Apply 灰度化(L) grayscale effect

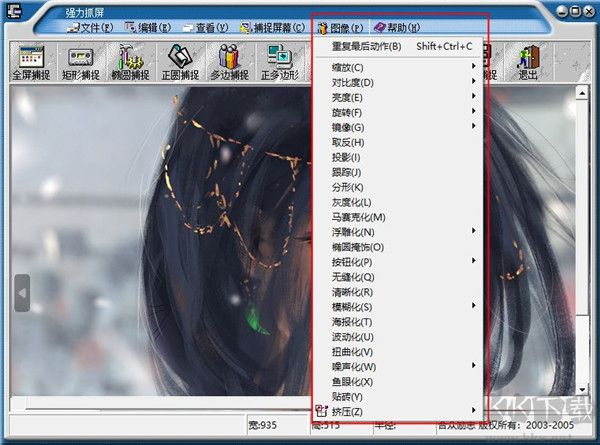398,202
